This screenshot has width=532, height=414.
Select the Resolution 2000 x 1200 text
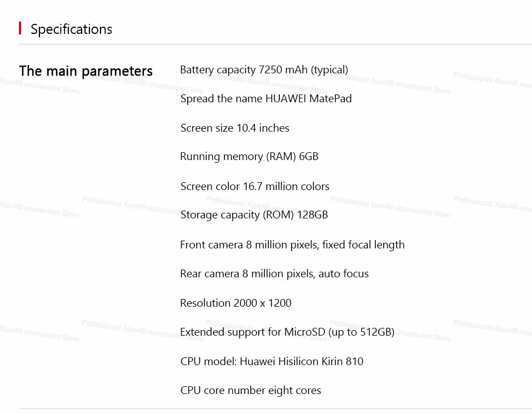[235, 303]
